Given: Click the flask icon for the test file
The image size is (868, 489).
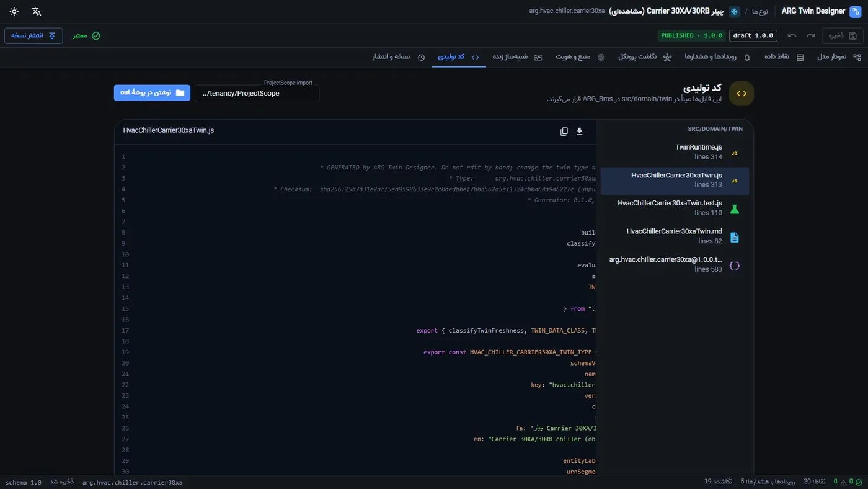Looking at the screenshot, I should (x=735, y=209).
